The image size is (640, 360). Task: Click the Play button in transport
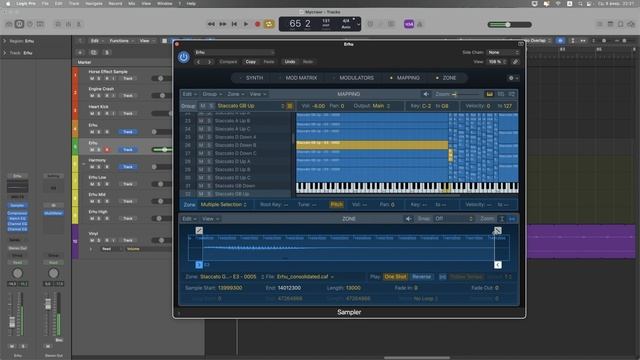pyautogui.click(x=246, y=24)
